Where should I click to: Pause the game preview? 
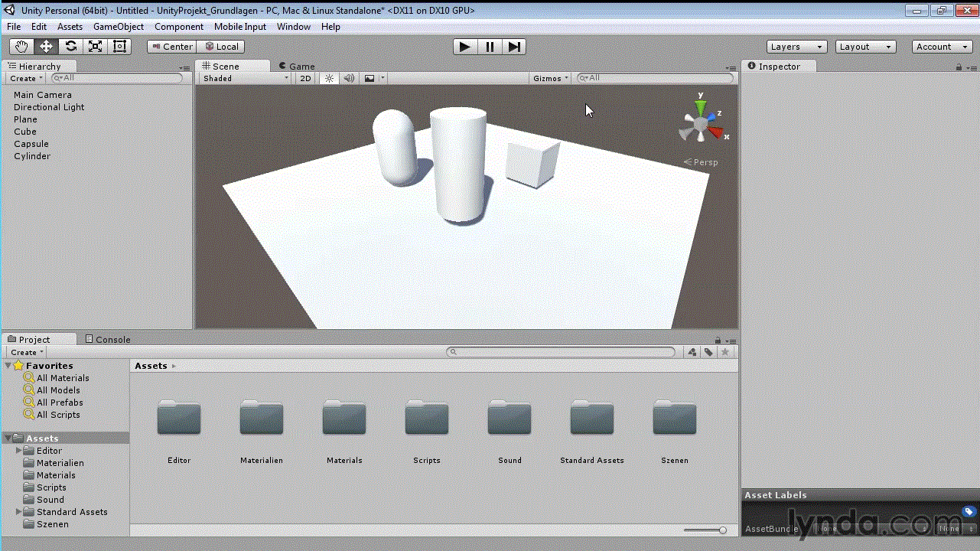point(490,47)
